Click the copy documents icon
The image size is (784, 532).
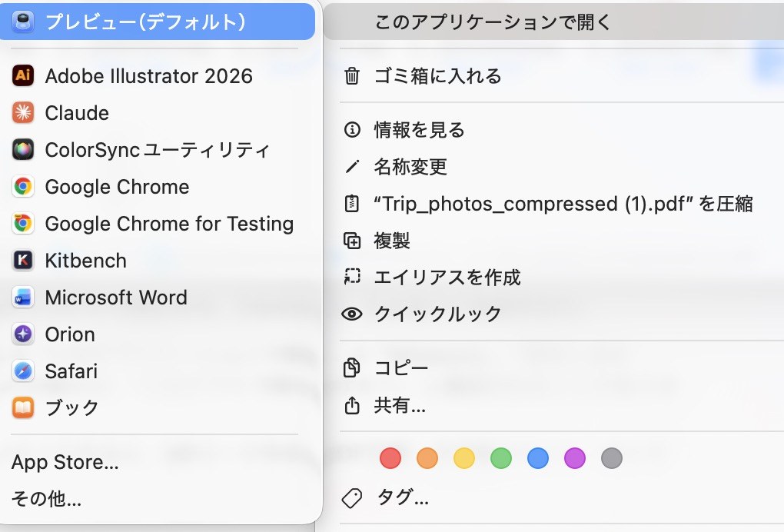coord(352,368)
